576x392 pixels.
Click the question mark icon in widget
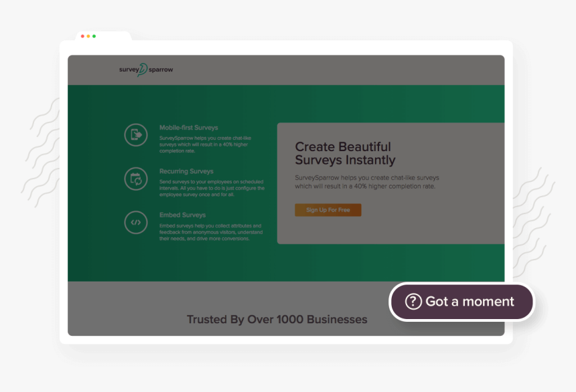click(413, 302)
